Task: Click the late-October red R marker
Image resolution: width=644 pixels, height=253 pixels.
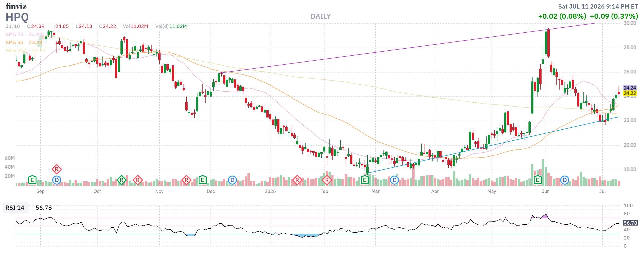Action: coord(138,180)
